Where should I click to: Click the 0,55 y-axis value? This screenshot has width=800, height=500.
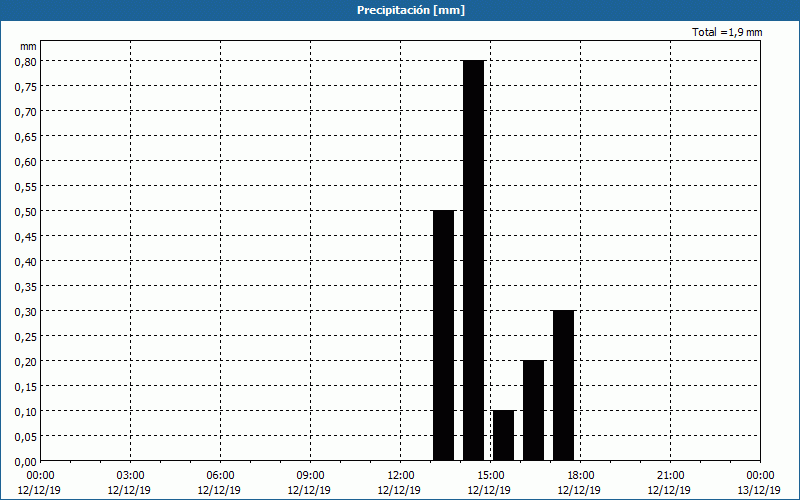(26, 187)
